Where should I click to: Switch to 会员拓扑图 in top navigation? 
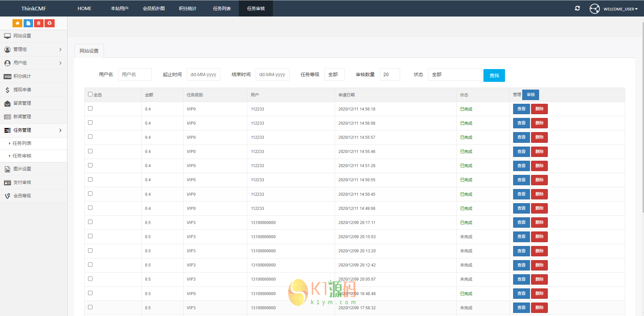coord(154,8)
